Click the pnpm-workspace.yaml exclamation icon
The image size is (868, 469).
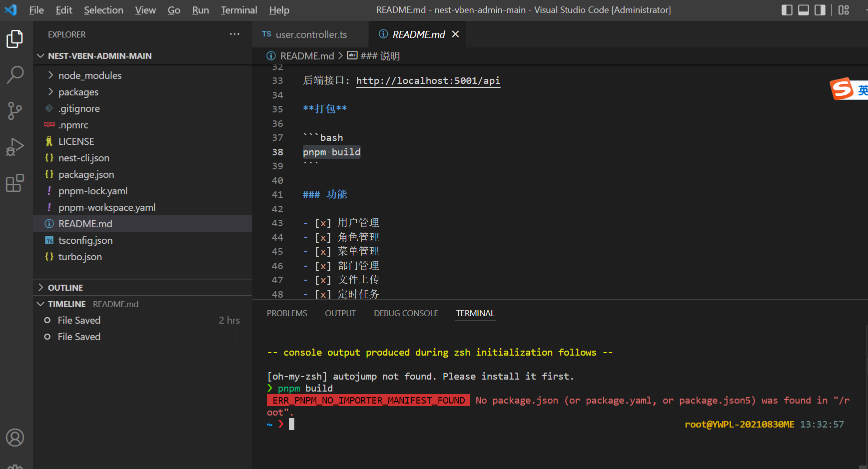(49, 207)
